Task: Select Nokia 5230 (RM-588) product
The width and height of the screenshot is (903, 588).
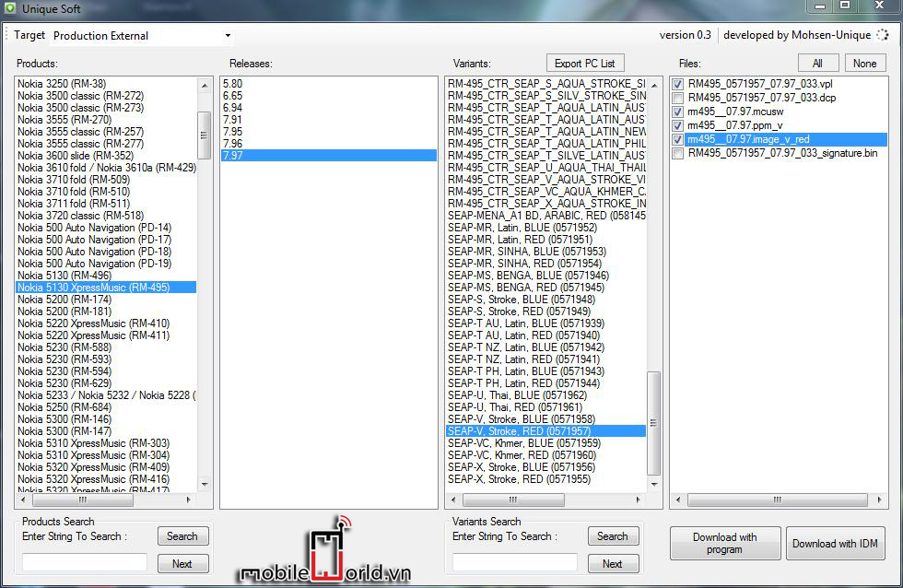Action: tap(106, 347)
